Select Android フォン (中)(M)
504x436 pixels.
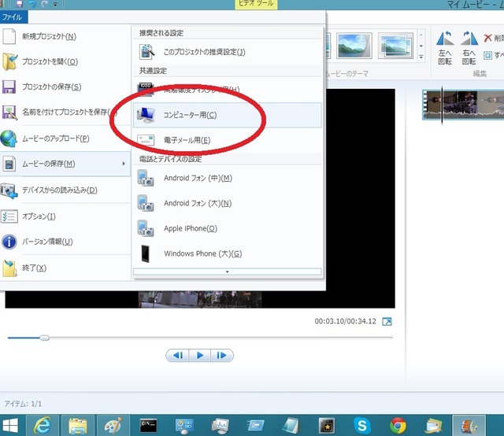[x=228, y=178]
